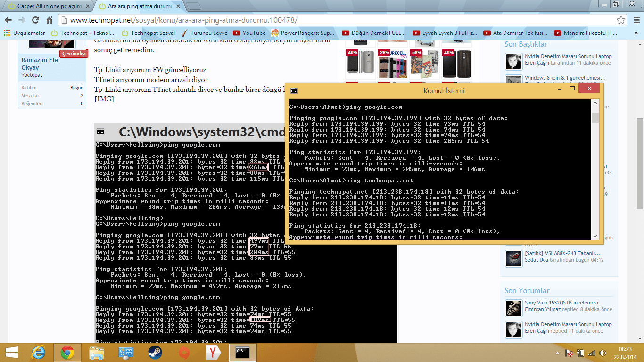Bookmark this page with the star icon
The height and width of the screenshot is (362, 644).
[x=621, y=20]
